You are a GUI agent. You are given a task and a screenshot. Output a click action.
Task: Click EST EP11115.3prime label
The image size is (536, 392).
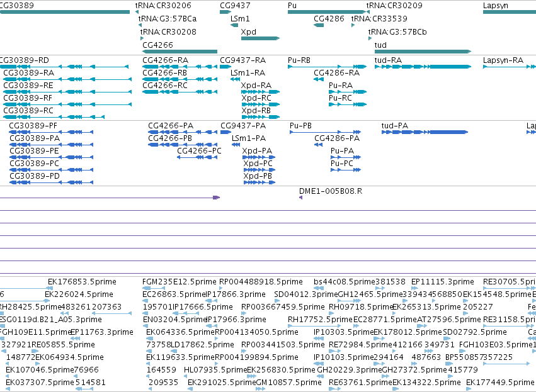click(x=443, y=282)
